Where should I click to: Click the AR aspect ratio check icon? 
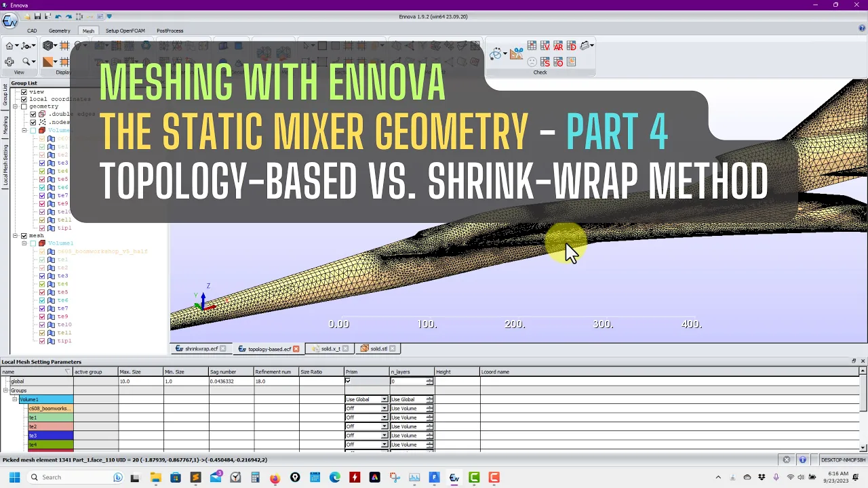click(558, 46)
